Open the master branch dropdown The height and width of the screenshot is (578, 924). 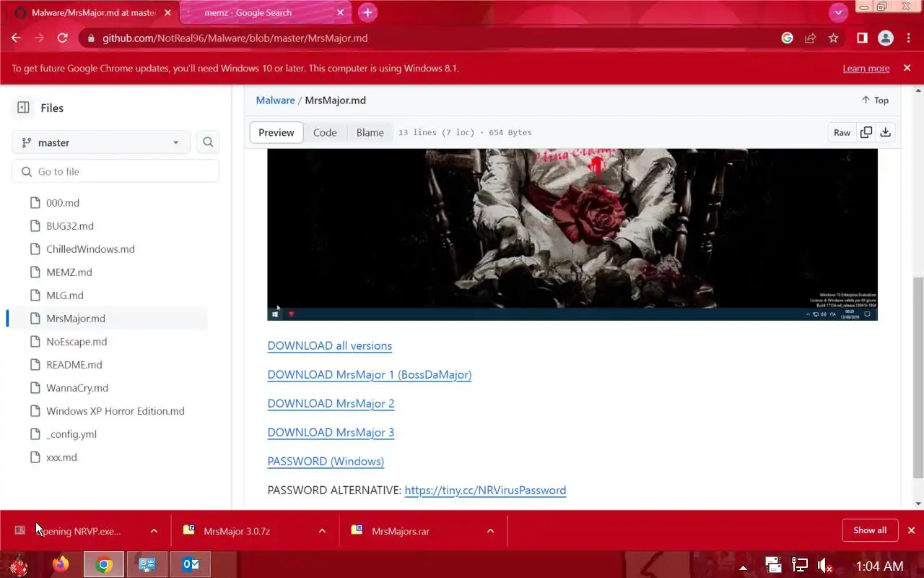point(101,142)
